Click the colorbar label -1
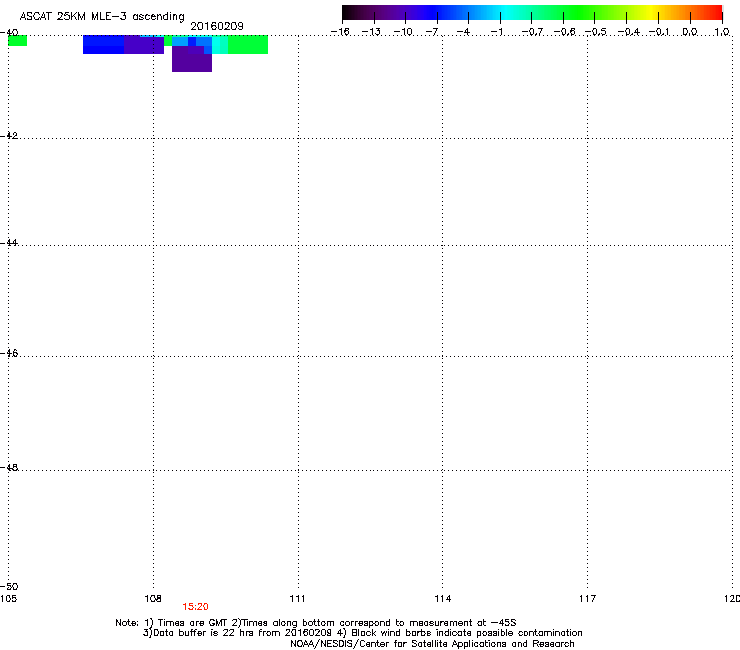 point(496,32)
